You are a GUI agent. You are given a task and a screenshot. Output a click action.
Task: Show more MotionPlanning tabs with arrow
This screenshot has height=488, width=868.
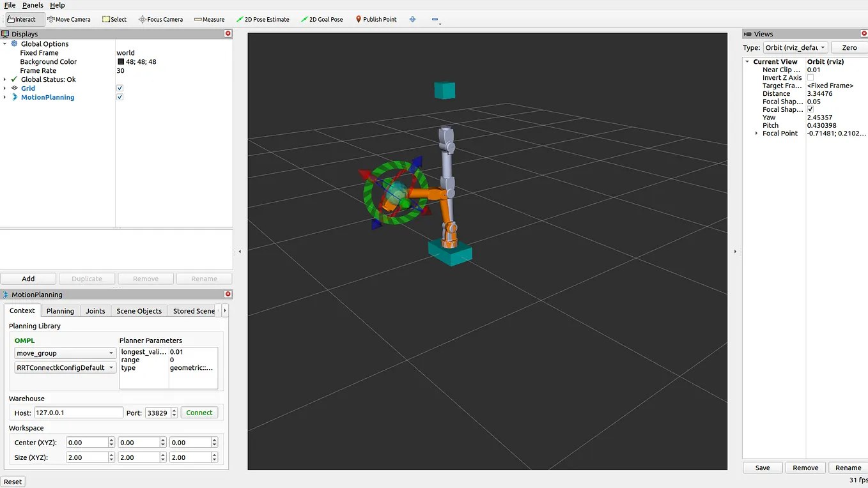[x=224, y=311]
